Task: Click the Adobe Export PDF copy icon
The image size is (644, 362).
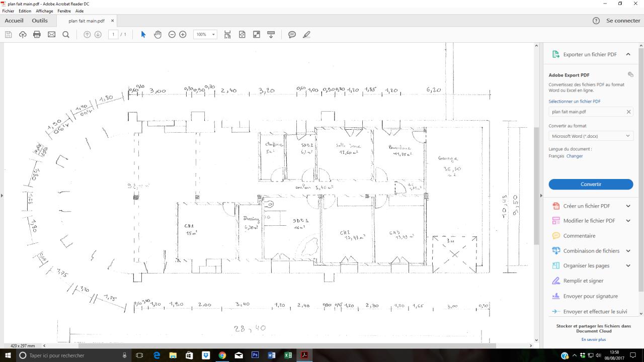Action: (630, 74)
